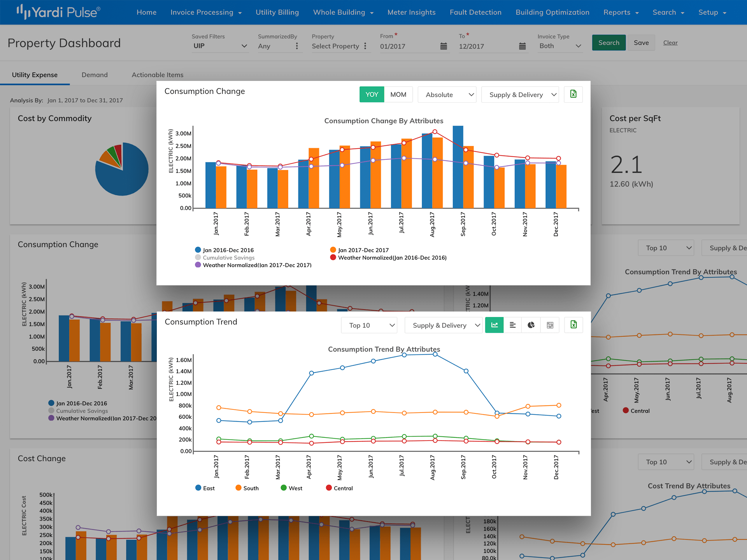The height and width of the screenshot is (560, 747).
Task: Switch Consumption Trend to bar chart view
Action: pyautogui.click(x=513, y=325)
